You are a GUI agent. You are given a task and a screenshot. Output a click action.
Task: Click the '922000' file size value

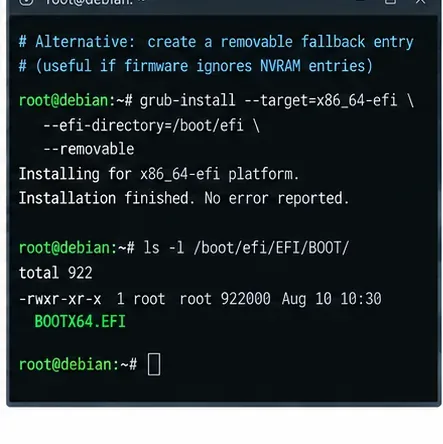coord(246,299)
